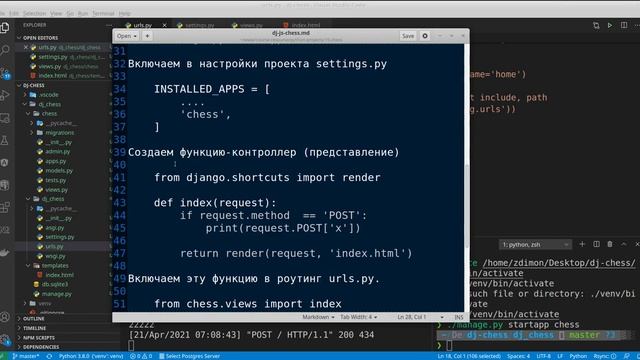Image resolution: width=640 pixels, height=360 pixels.
Task: Close the urls.py editor tab
Action: tap(164, 25)
